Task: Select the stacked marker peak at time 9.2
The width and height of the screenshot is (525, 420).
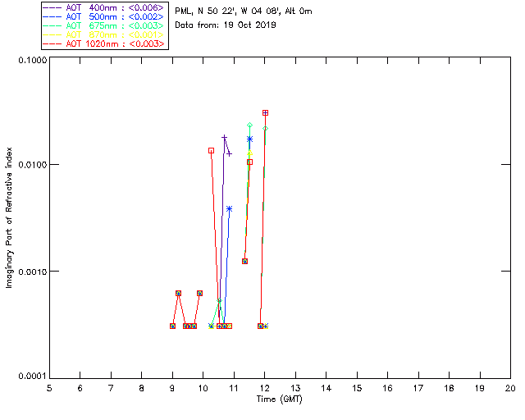Action: [x=179, y=293]
